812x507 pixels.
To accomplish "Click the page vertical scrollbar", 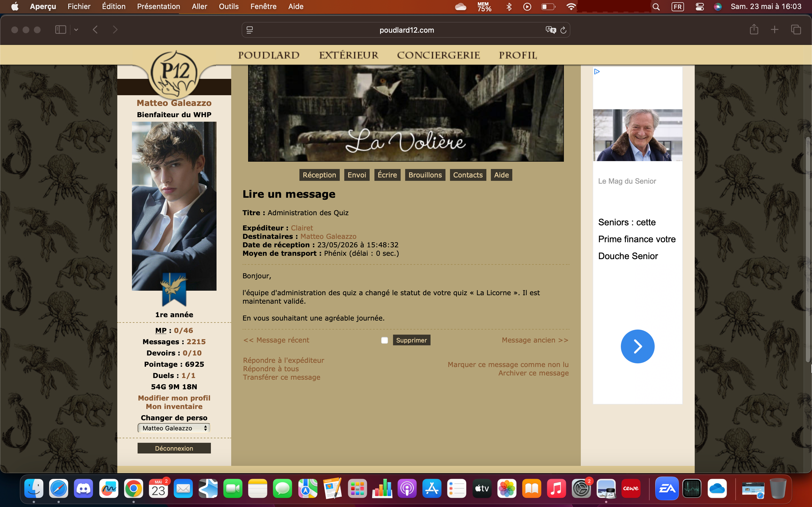I will point(808,250).
